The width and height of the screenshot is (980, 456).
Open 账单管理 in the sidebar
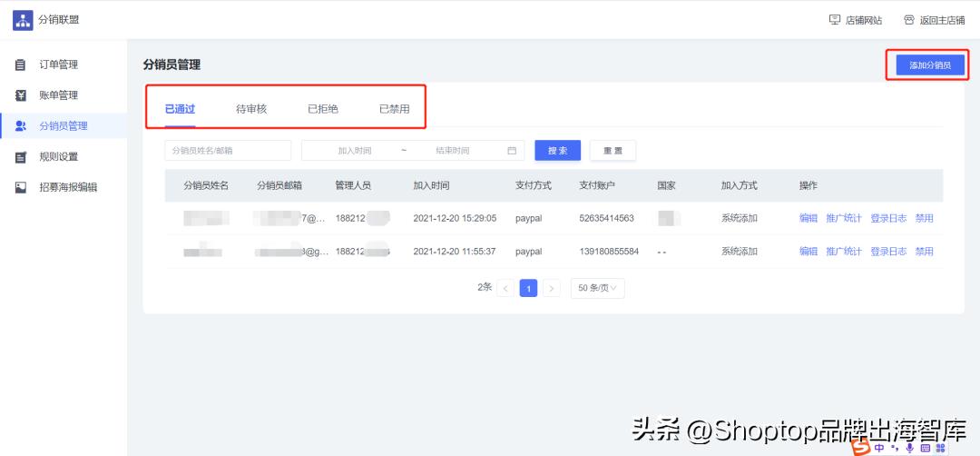pyautogui.click(x=59, y=95)
